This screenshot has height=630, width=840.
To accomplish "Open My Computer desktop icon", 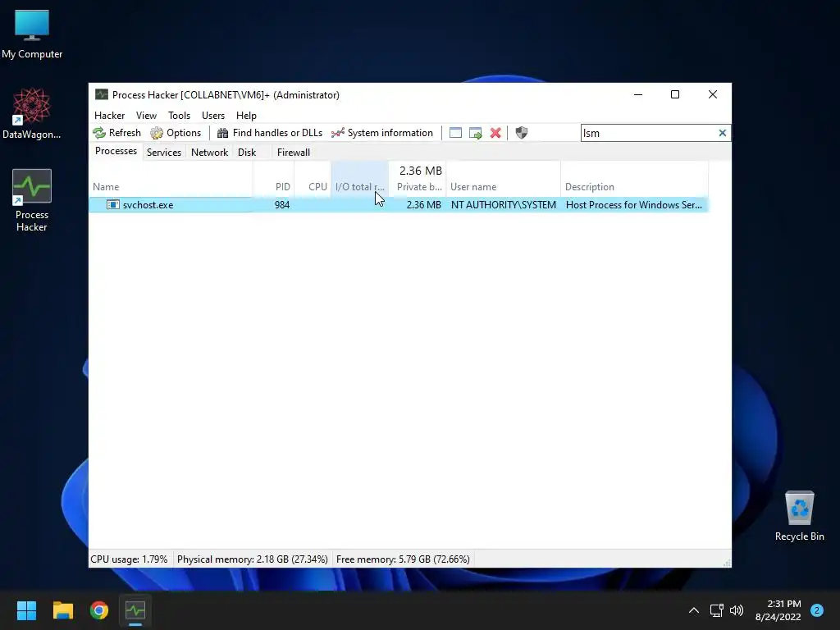I will tap(32, 34).
